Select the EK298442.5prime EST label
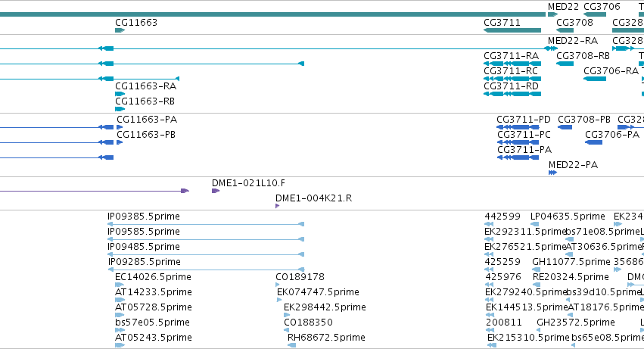 tap(325, 308)
